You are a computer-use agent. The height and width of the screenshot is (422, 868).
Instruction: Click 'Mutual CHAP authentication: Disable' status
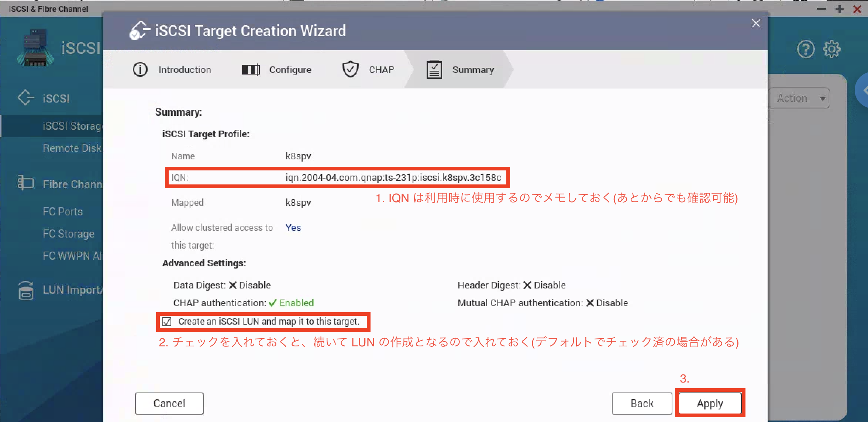[x=543, y=303]
